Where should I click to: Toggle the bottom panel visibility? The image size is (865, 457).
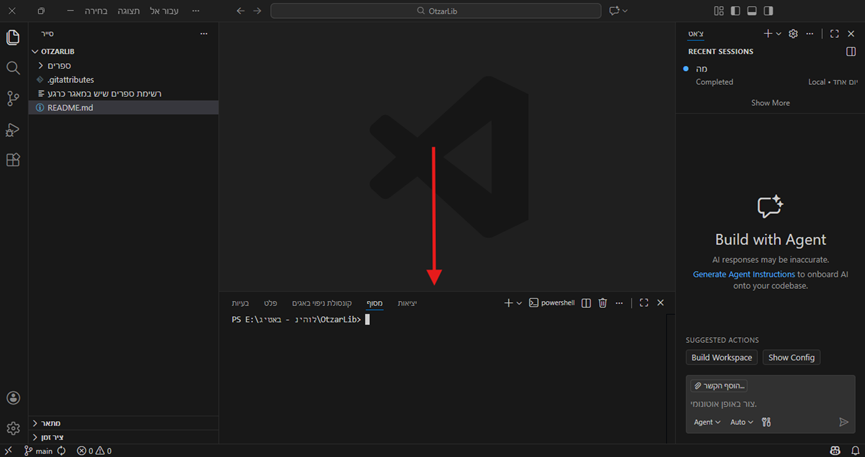pos(752,11)
